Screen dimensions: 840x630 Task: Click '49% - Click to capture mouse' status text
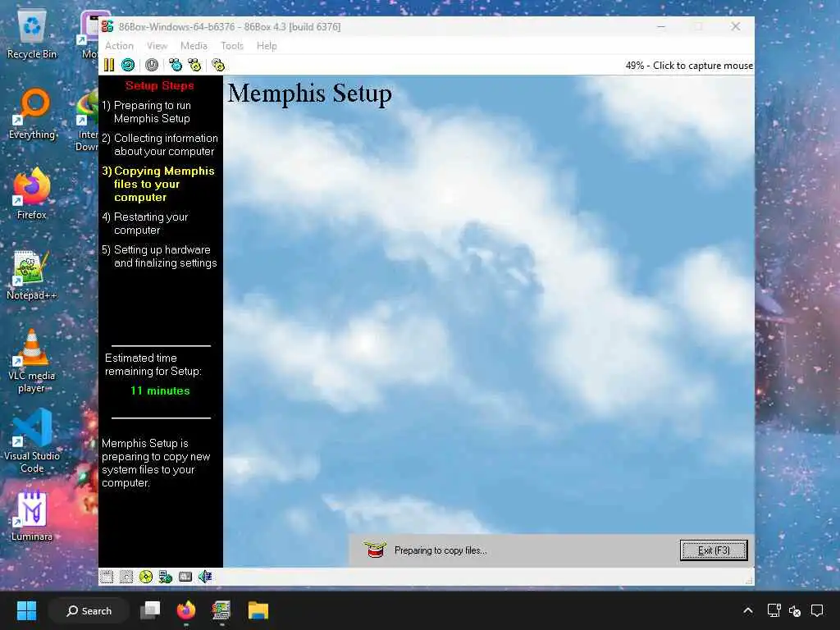click(x=689, y=66)
